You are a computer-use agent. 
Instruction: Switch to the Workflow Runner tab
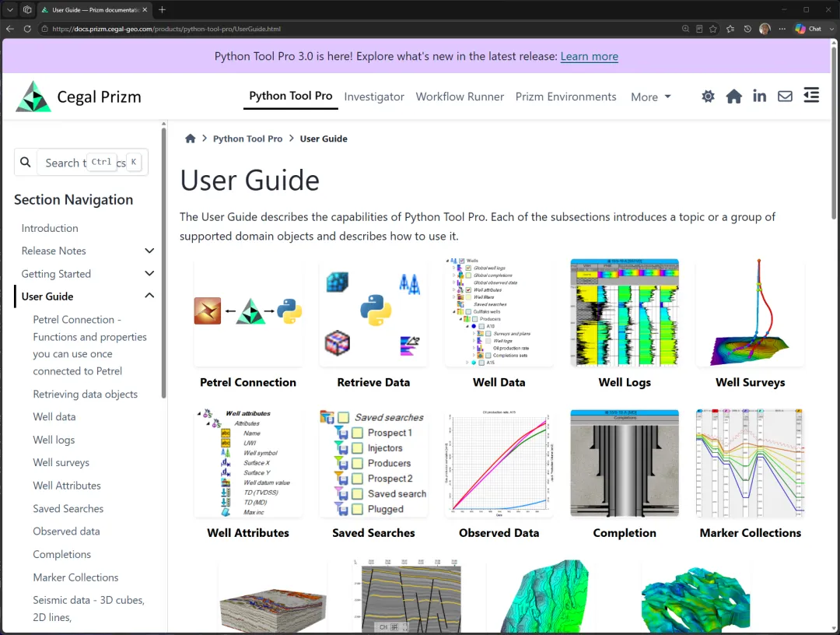[x=460, y=97]
